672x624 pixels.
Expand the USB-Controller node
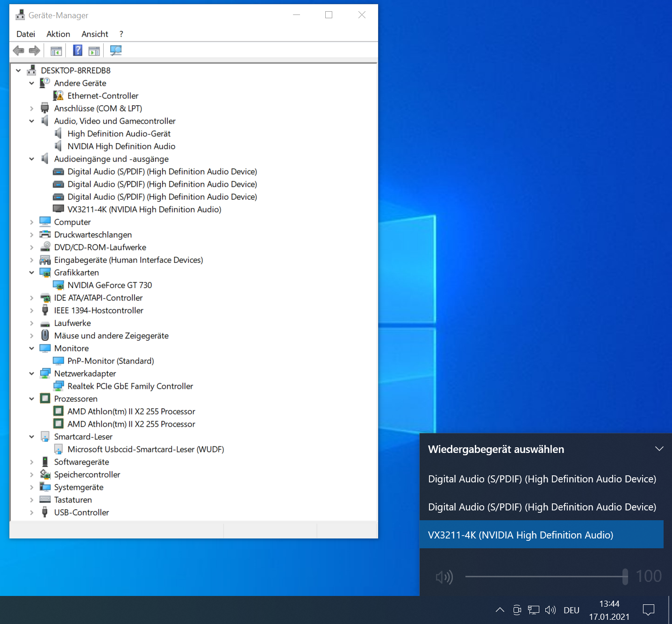point(32,512)
